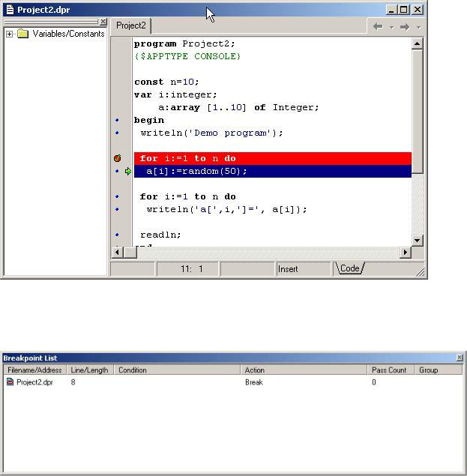Click the gutter dot beside 'begin'
Viewport: 467px width, 476px height.
117,120
